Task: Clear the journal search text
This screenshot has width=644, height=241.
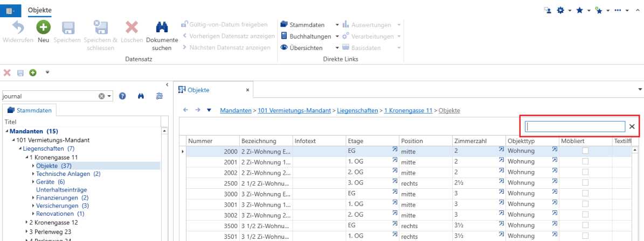Action: coord(101,96)
